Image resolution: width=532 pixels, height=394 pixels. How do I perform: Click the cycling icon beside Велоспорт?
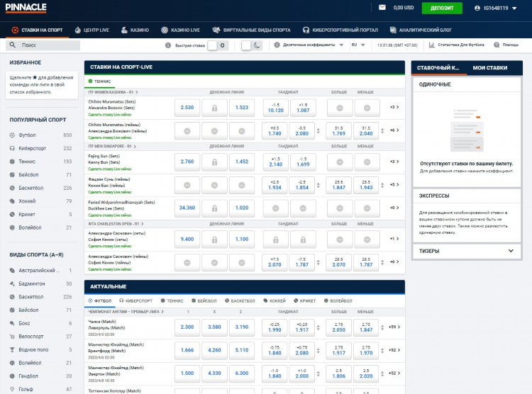click(x=12, y=337)
